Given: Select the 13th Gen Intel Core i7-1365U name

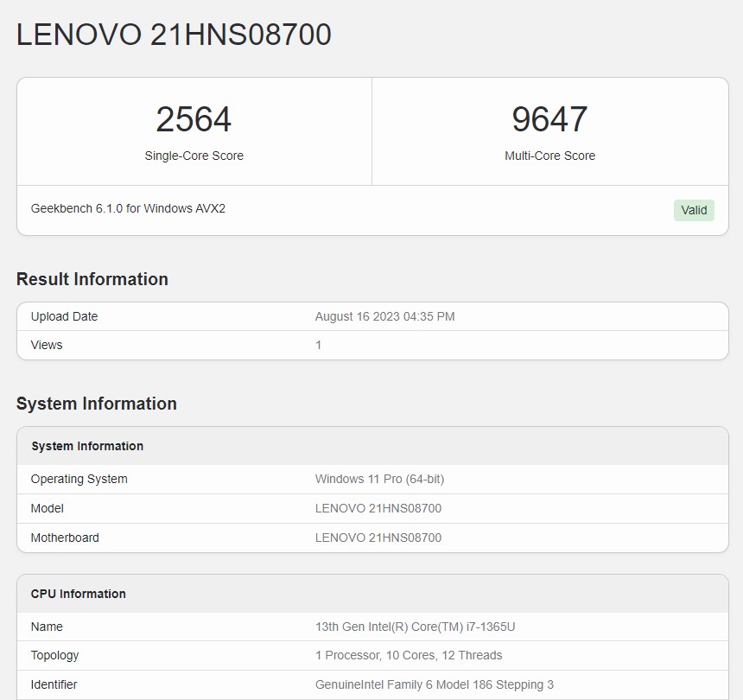Looking at the screenshot, I should [415, 627].
